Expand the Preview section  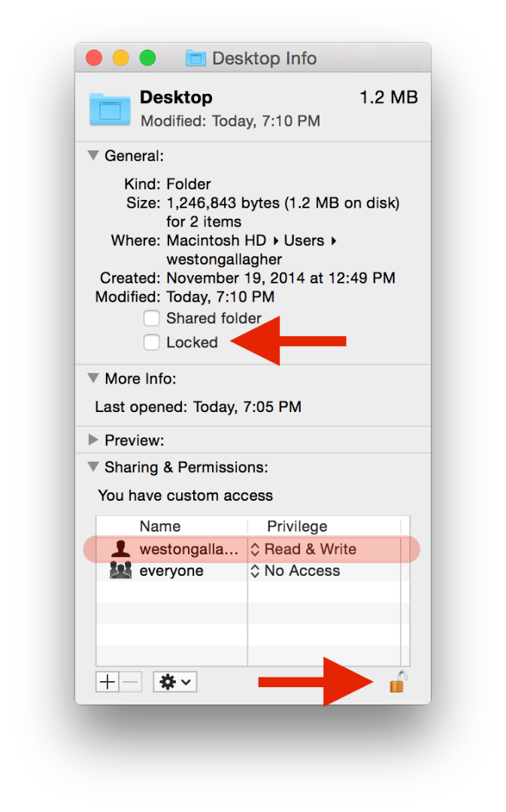tap(93, 440)
